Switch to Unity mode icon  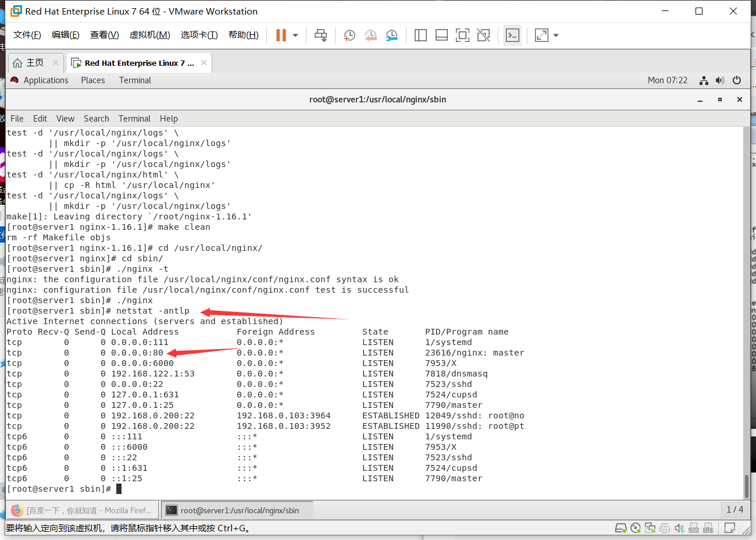pos(483,35)
